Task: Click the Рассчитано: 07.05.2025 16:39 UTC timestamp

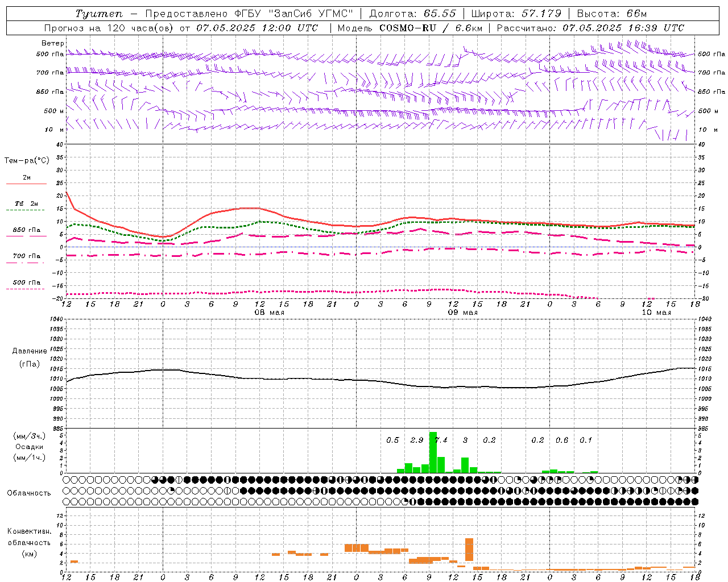Action: click(590, 28)
